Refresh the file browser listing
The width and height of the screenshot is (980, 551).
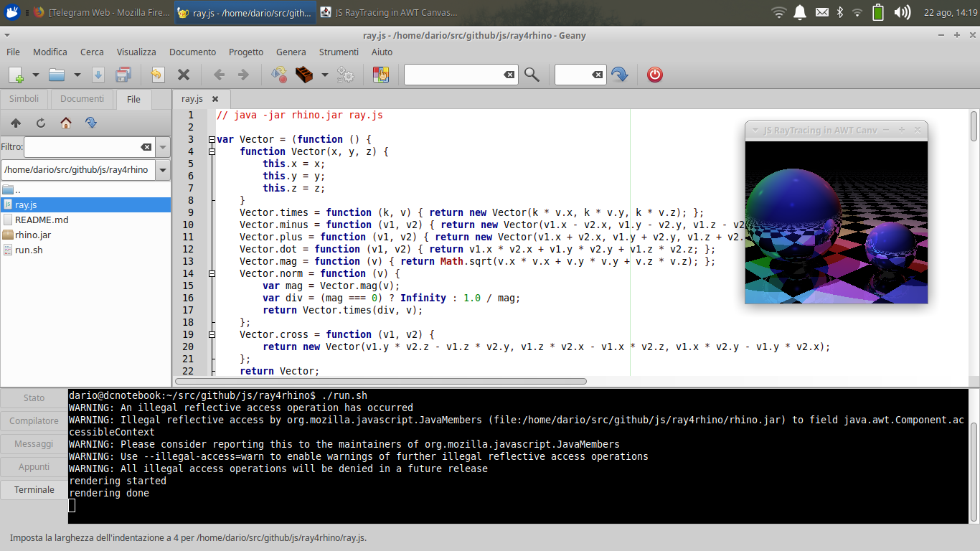(41, 123)
